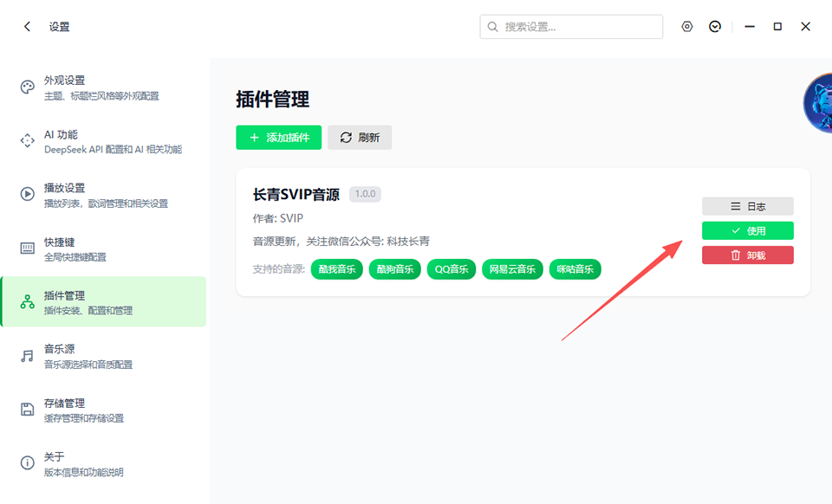
Task: Uninstall plugin via red 卸载 button
Action: coord(747,255)
